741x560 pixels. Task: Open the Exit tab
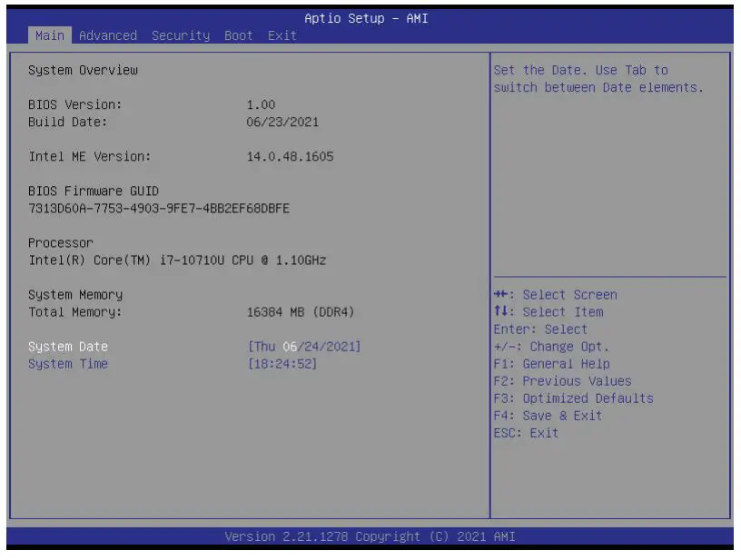(x=282, y=35)
